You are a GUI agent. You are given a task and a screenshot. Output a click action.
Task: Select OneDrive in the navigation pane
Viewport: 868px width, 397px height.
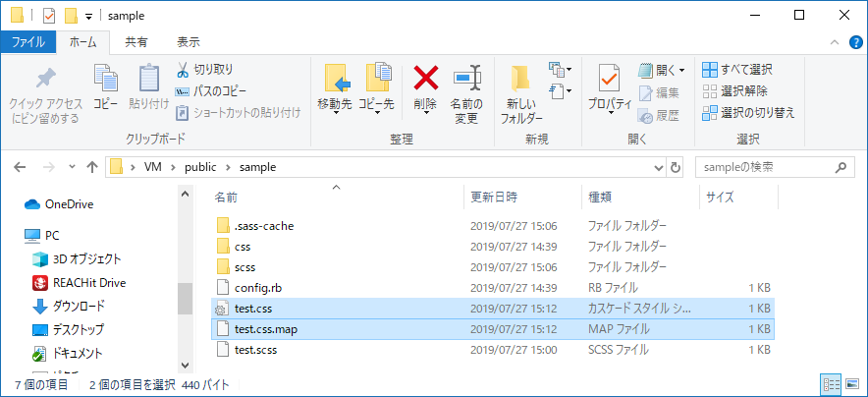59,204
